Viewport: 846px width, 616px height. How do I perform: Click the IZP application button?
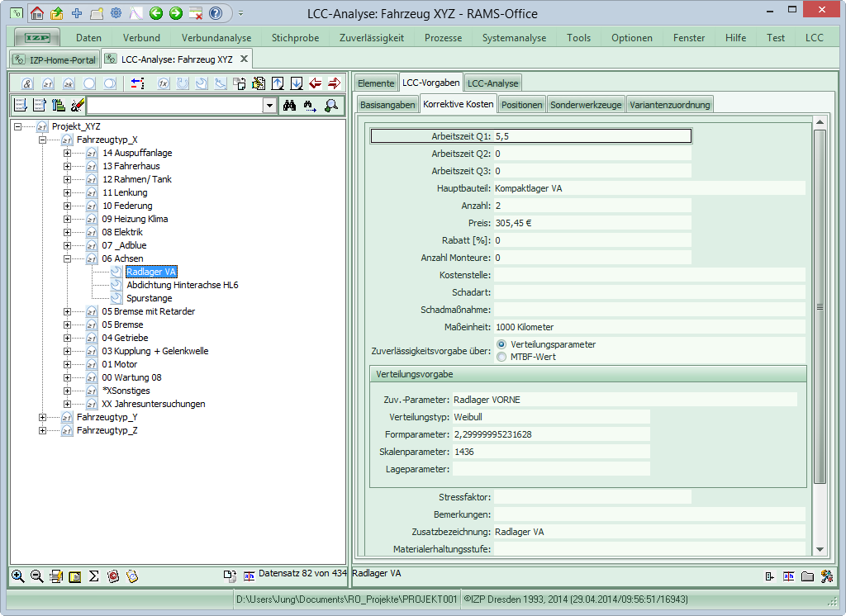tap(36, 38)
